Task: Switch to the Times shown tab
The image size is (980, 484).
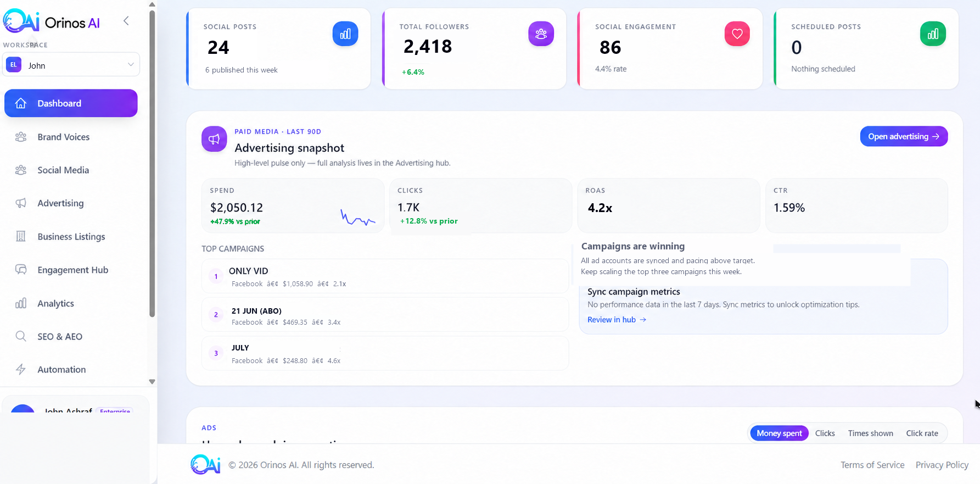Action: tap(870, 433)
